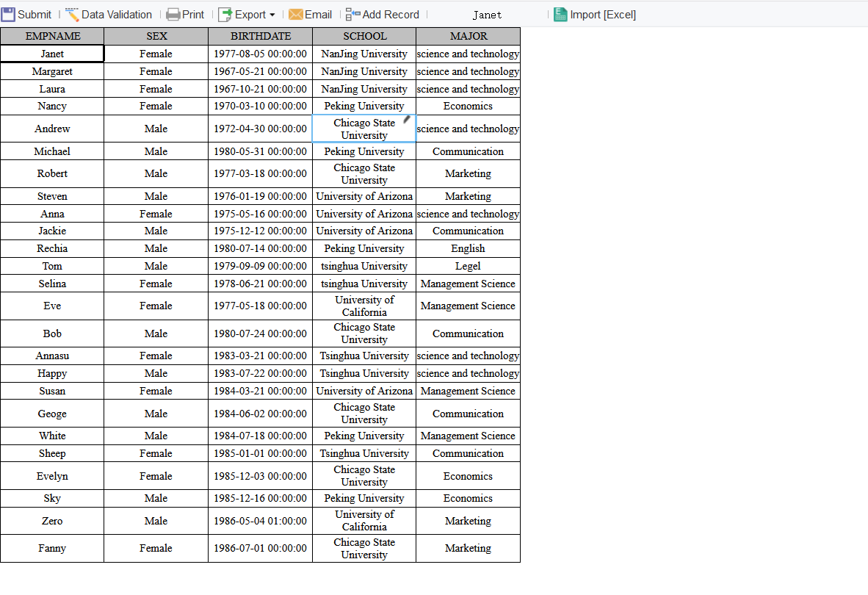Click the Submit button
This screenshot has width=868, height=595.
[27, 14]
